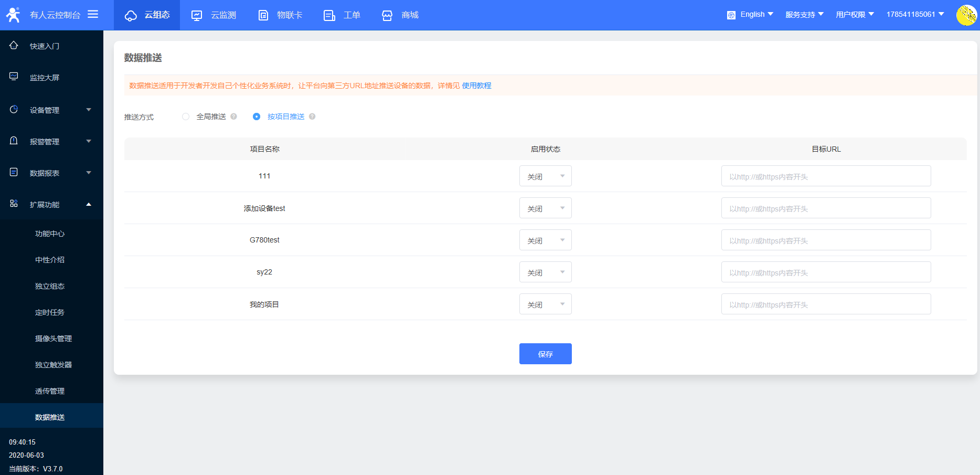Click project name G780test cell
This screenshot has width=980, height=475.
(264, 240)
